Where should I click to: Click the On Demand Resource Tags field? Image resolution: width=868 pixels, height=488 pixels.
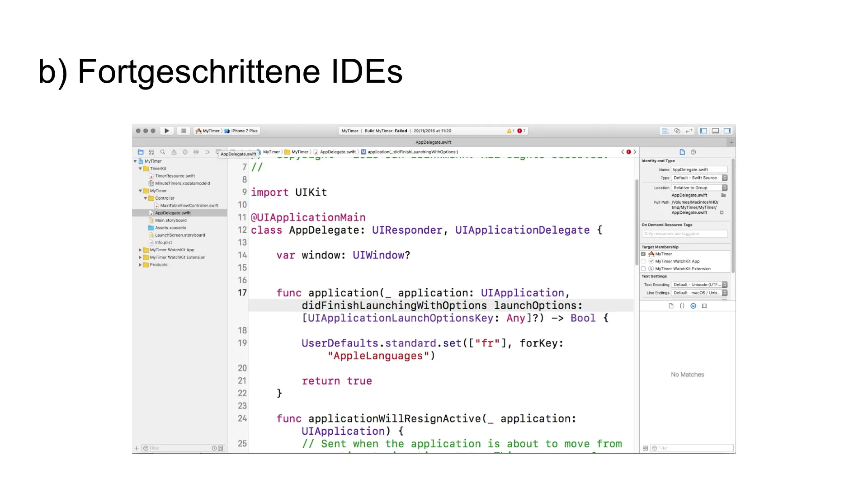tap(685, 234)
